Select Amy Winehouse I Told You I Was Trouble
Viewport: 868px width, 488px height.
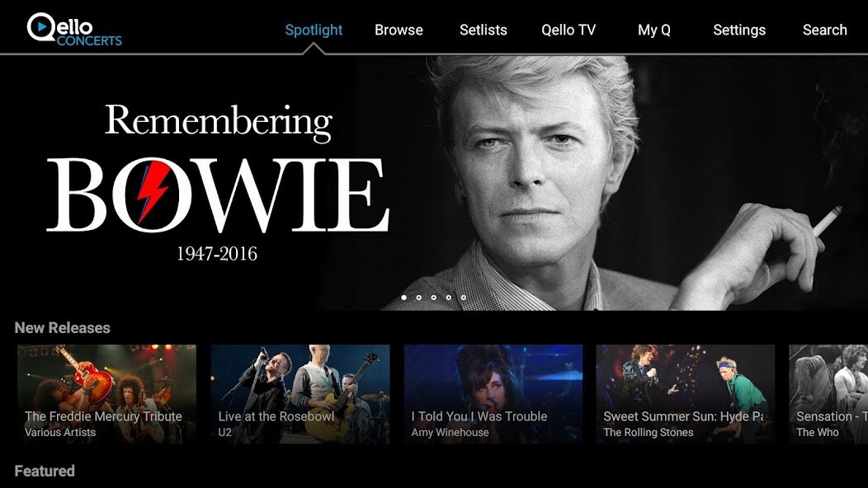[x=493, y=394]
